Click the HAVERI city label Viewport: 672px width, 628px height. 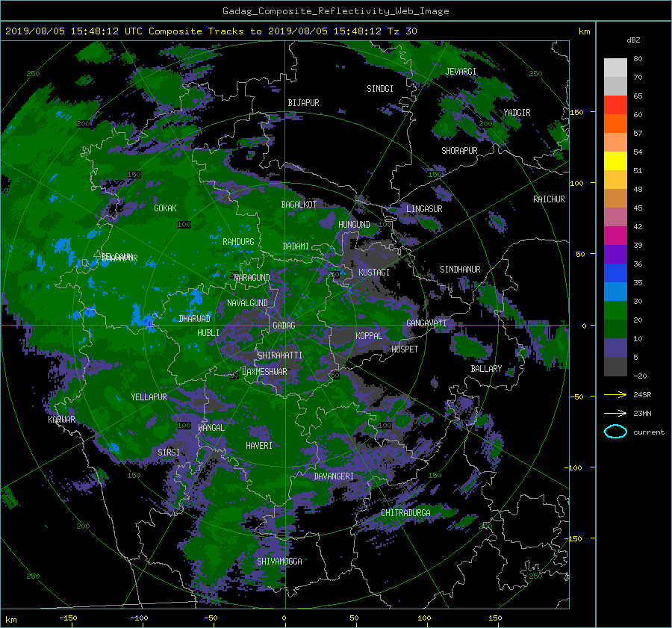point(259,446)
